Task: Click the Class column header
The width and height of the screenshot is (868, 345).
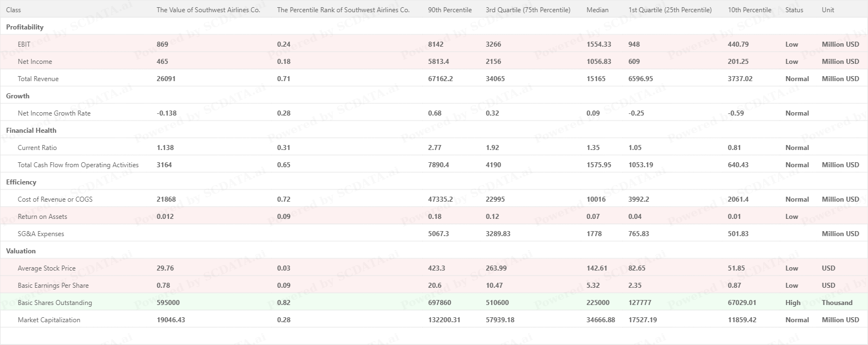Action: point(13,10)
